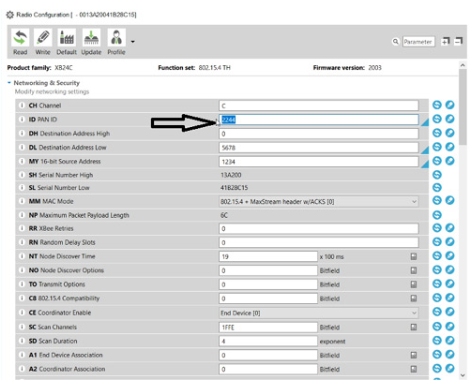Screen dimensions: 474x392
Task: Load Default firmware settings
Action: pyautogui.click(x=66, y=42)
